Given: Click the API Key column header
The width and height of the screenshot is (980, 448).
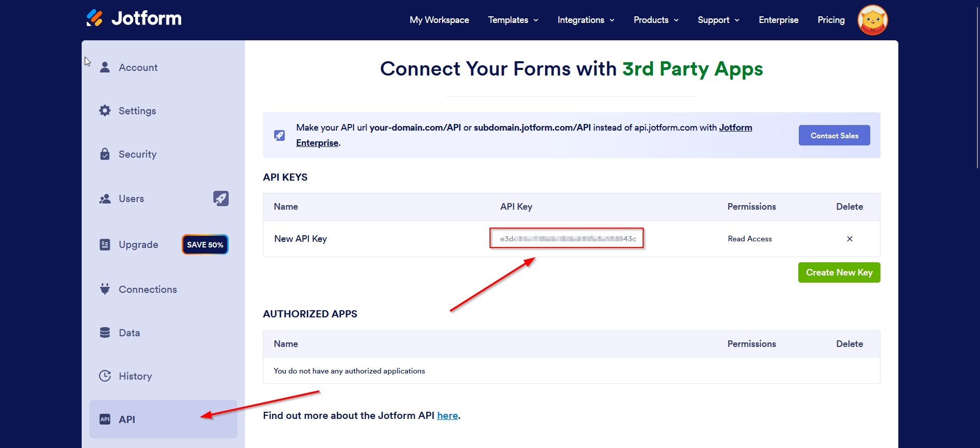Looking at the screenshot, I should (x=516, y=207).
